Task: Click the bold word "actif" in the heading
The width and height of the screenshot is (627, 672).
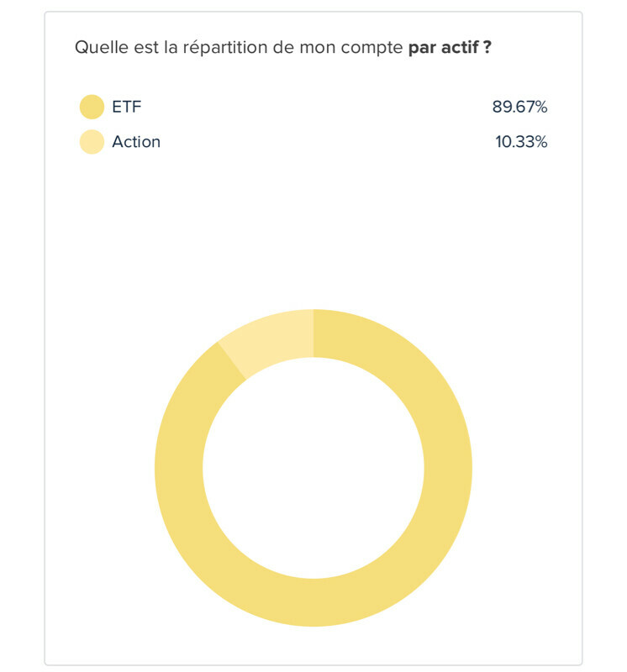Action: tap(458, 47)
